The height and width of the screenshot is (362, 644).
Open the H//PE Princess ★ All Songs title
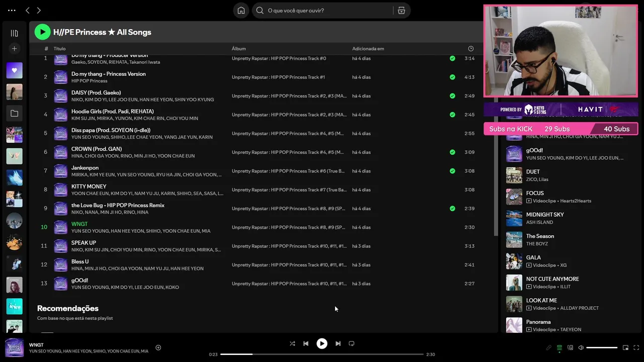(x=102, y=32)
